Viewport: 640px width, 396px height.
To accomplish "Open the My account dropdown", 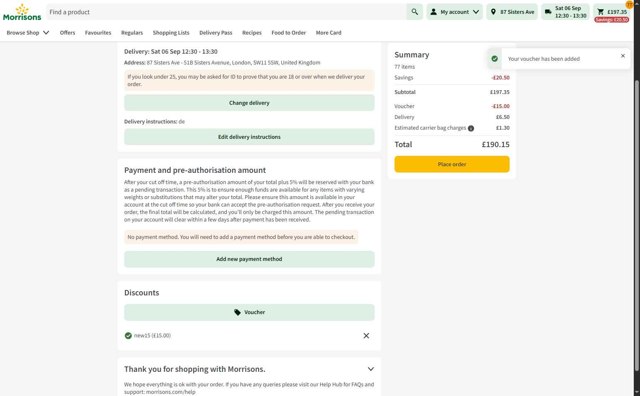I will point(455,12).
